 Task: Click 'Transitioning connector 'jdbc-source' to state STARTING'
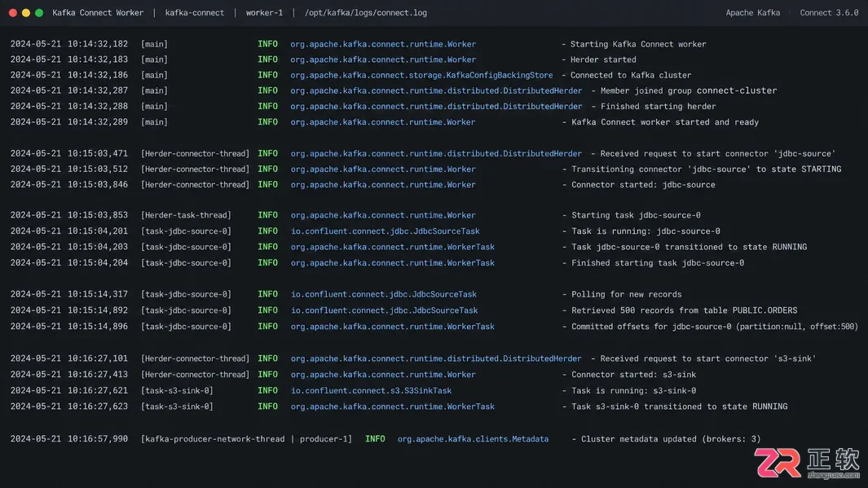(x=707, y=169)
